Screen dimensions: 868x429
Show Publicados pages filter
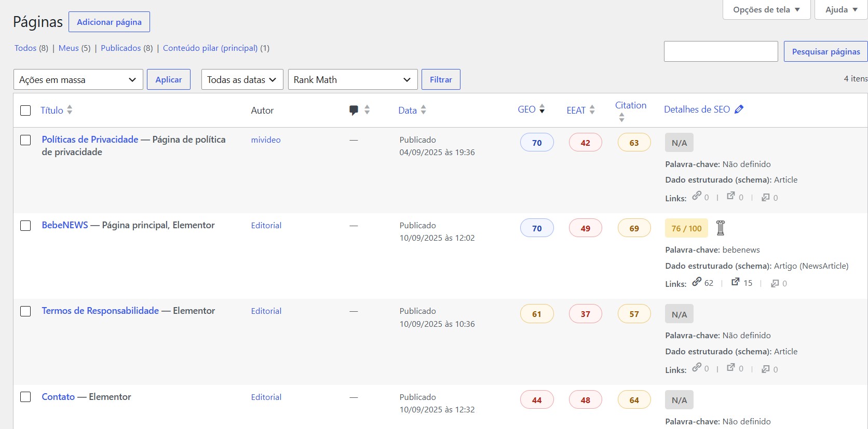pyautogui.click(x=120, y=48)
